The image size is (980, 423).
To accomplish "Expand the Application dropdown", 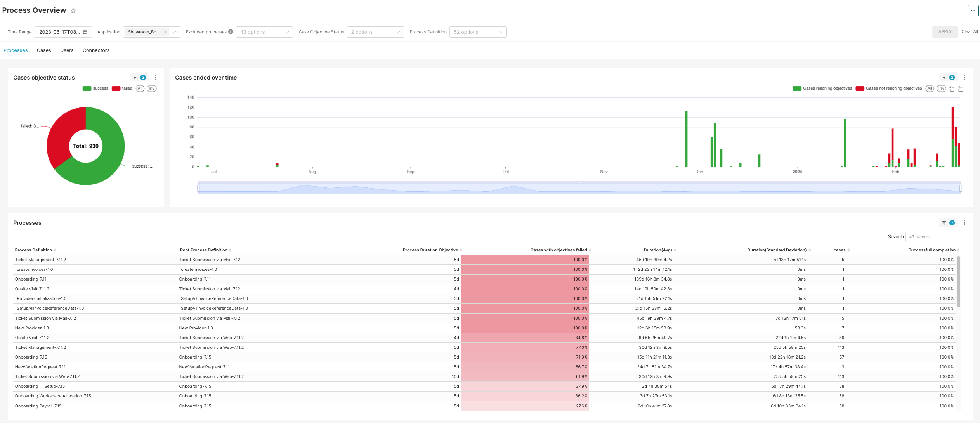I will tap(174, 32).
